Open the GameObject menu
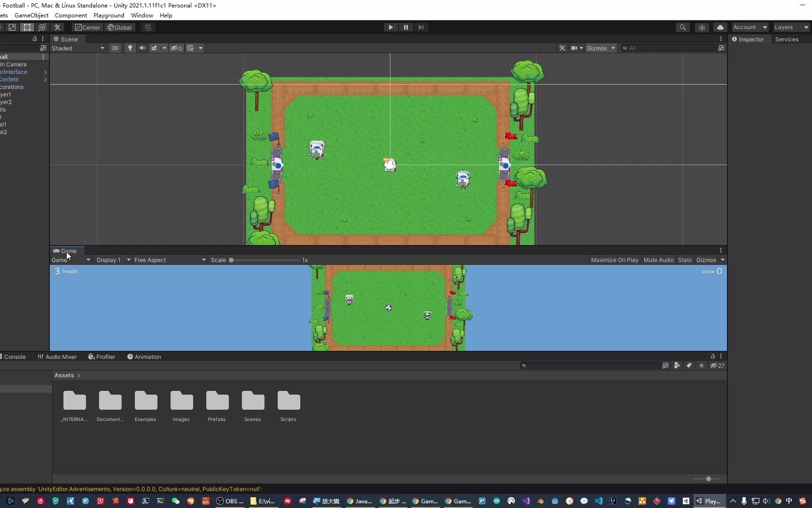 click(31, 15)
